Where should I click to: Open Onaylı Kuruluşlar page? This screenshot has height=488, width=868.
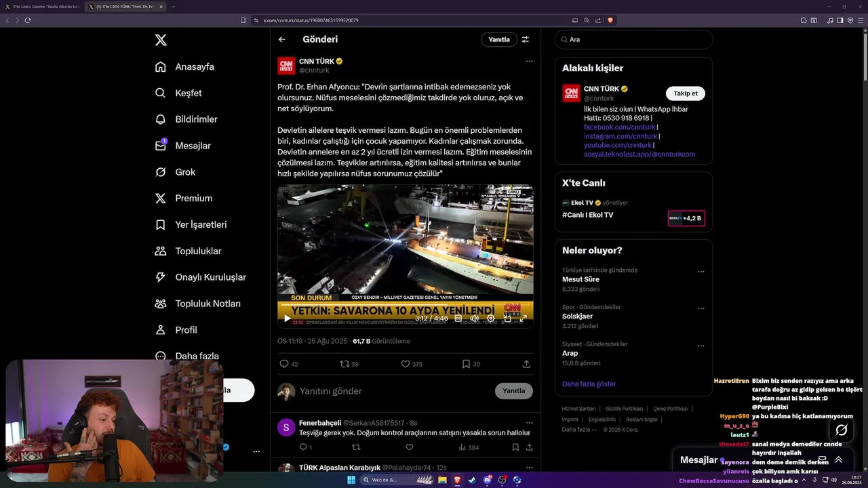pyautogui.click(x=201, y=277)
